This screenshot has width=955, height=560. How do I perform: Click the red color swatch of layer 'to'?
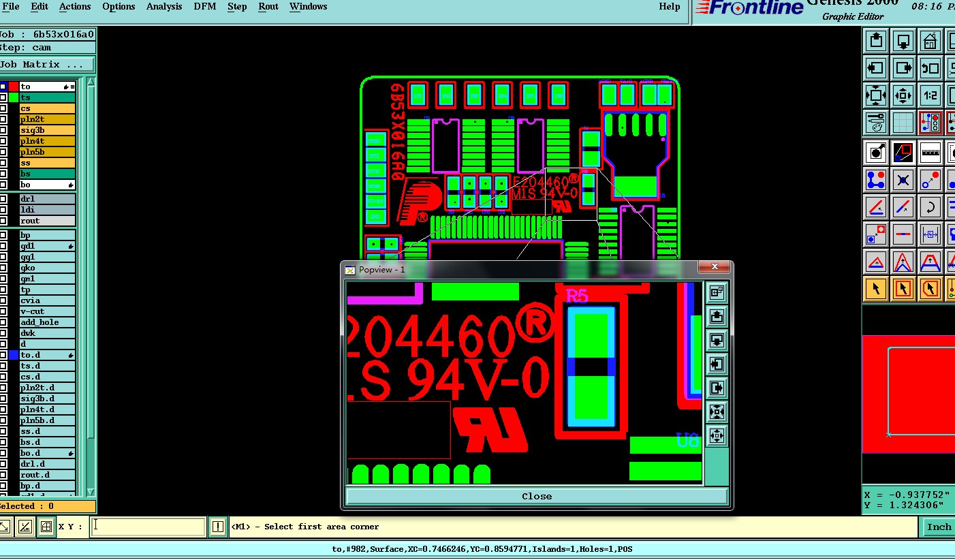point(14,87)
